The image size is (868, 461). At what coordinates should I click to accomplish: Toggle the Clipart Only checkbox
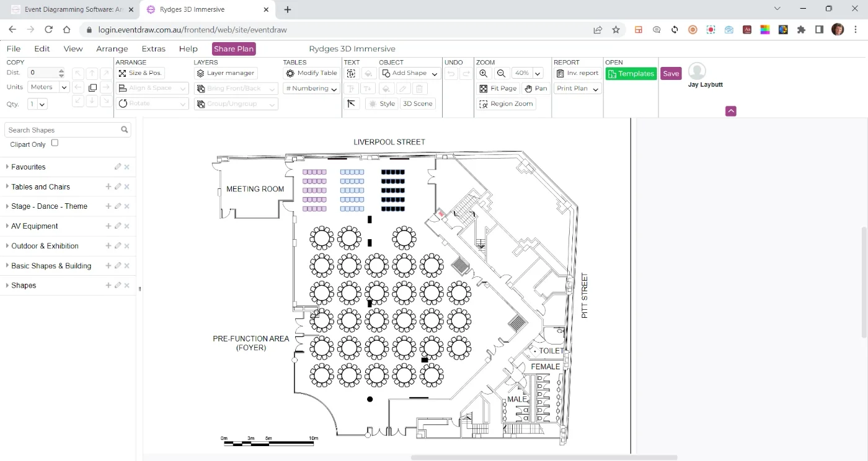(x=55, y=143)
